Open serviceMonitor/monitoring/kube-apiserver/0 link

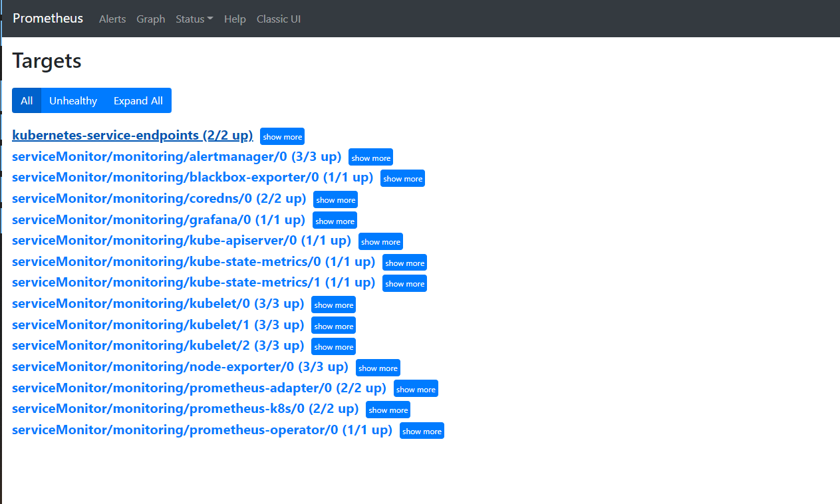tap(182, 241)
